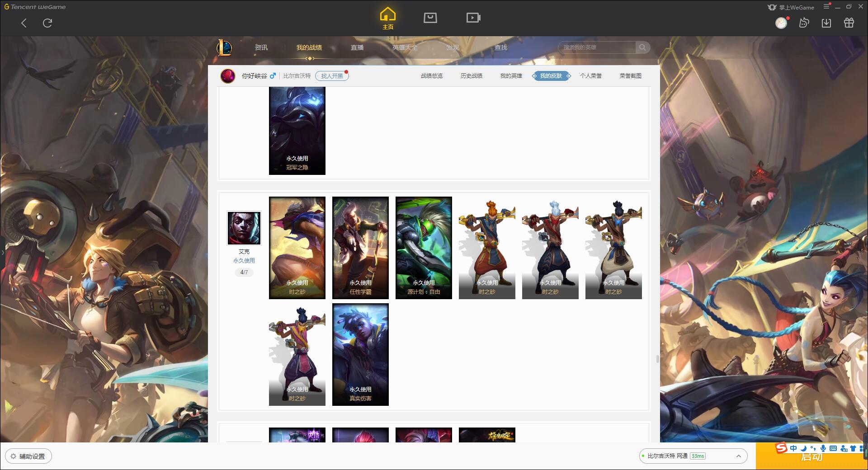Click the League of Legends logo
Image resolution: width=868 pixels, height=470 pixels.
[x=224, y=47]
